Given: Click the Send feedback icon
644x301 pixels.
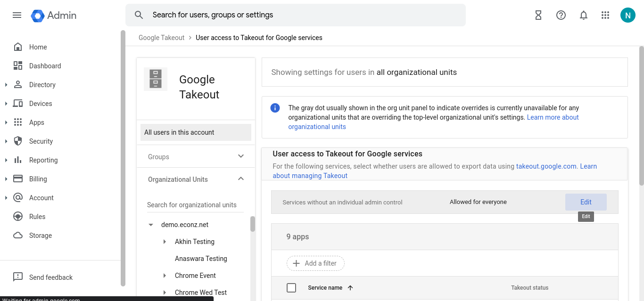Looking at the screenshot, I should coord(18,277).
